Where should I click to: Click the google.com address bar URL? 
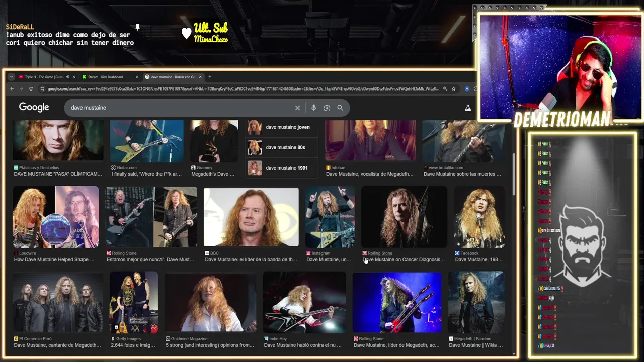click(x=243, y=89)
